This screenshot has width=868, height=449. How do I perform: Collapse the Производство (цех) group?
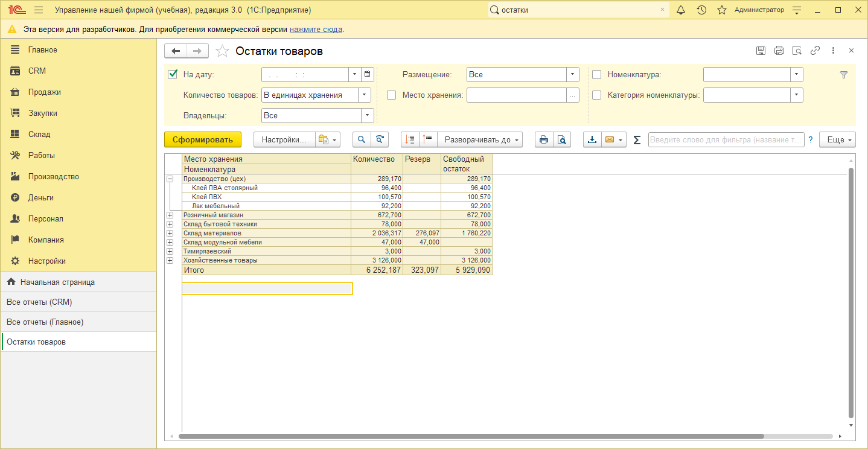pyautogui.click(x=170, y=179)
